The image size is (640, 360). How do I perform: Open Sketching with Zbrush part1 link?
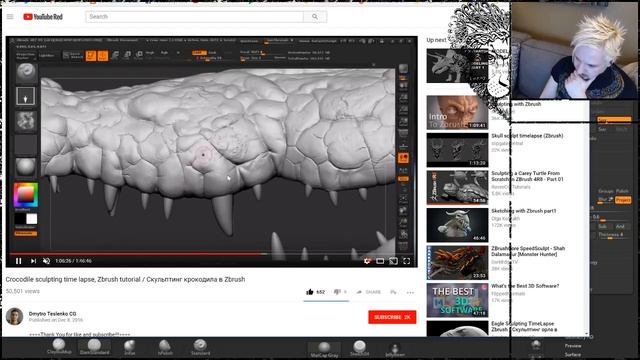coord(524,211)
